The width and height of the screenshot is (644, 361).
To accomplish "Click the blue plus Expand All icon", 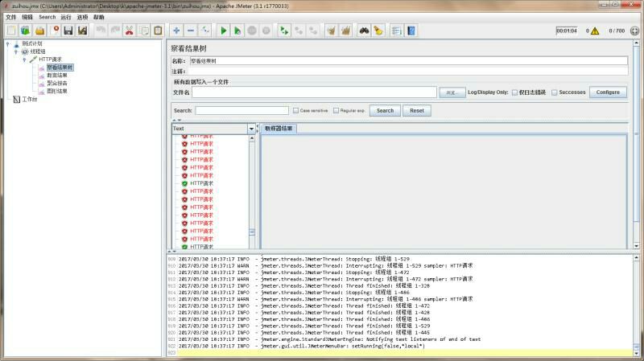I will pyautogui.click(x=176, y=31).
